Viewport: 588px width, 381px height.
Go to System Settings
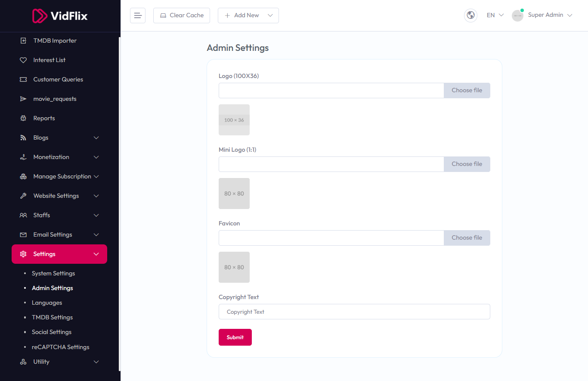pyautogui.click(x=53, y=273)
